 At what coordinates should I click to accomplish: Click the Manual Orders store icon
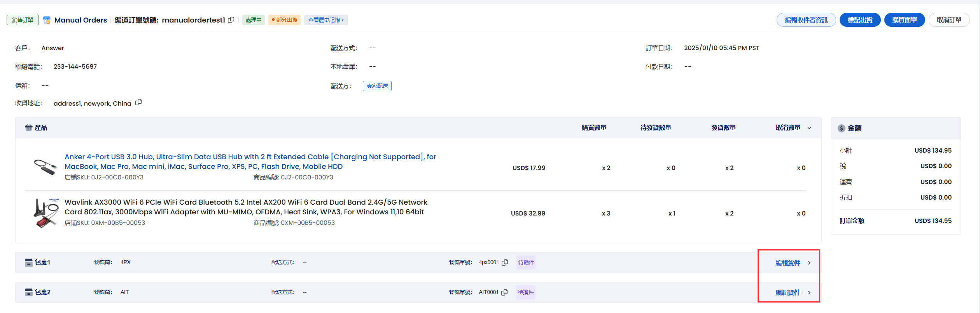pos(47,20)
